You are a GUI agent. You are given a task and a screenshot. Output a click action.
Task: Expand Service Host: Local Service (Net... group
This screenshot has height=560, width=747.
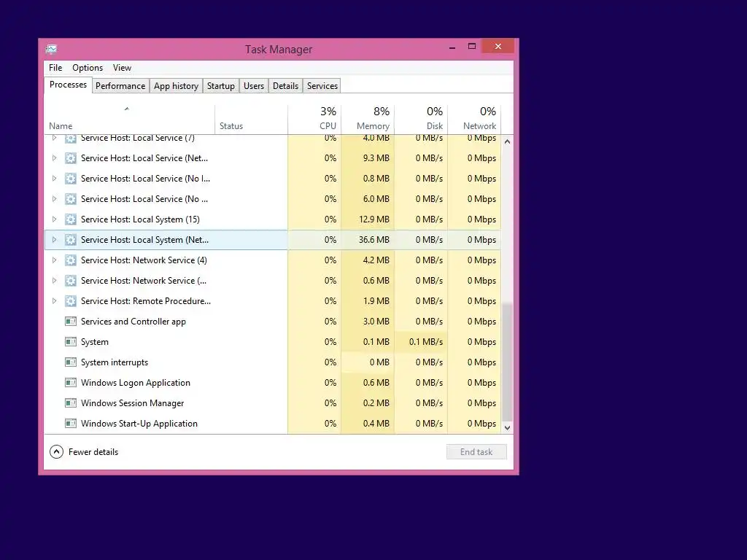54,158
